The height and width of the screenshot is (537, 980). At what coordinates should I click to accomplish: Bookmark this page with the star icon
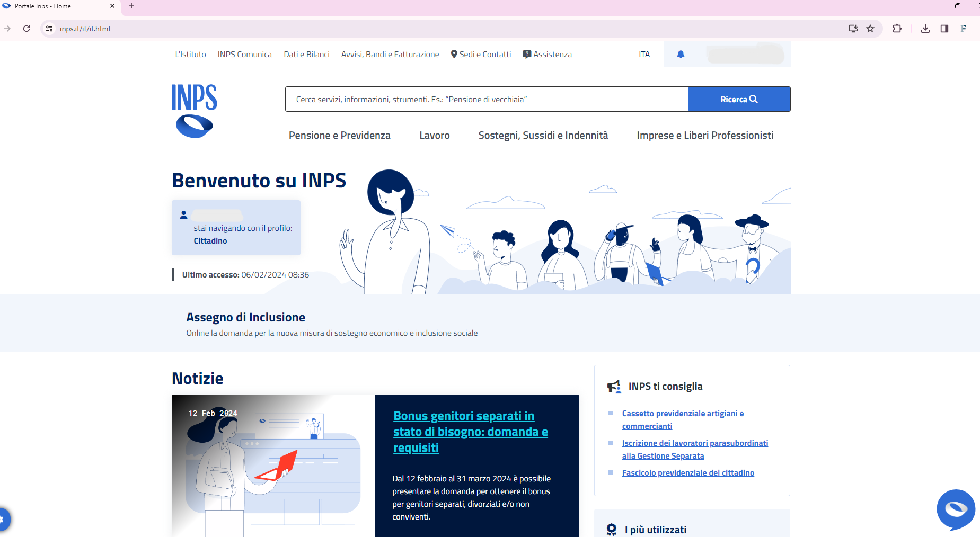[x=870, y=29]
